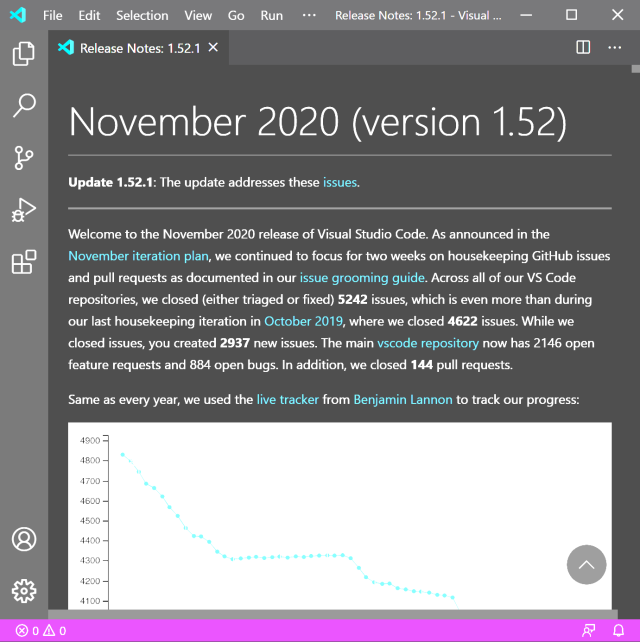Open the issue grooming guide link
This screenshot has width=640, height=642.
(x=362, y=278)
